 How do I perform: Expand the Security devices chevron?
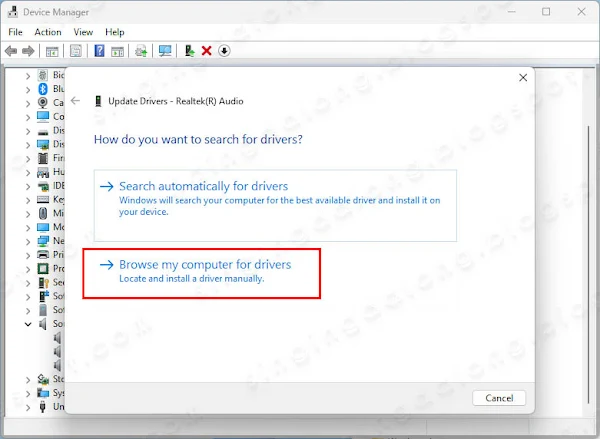tap(28, 283)
